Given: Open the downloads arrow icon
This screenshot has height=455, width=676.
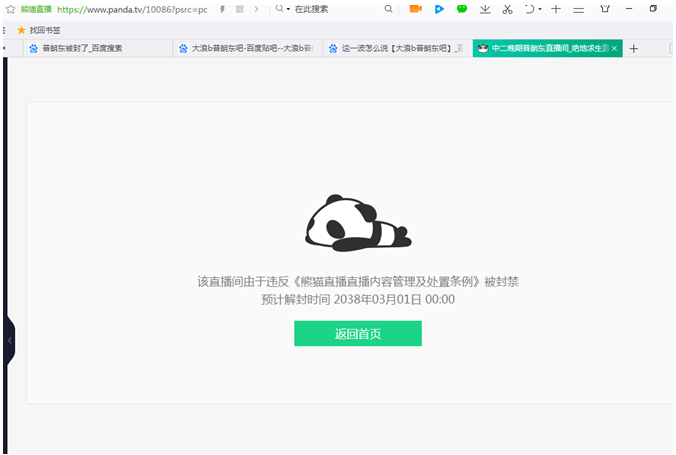Looking at the screenshot, I should pos(485,9).
